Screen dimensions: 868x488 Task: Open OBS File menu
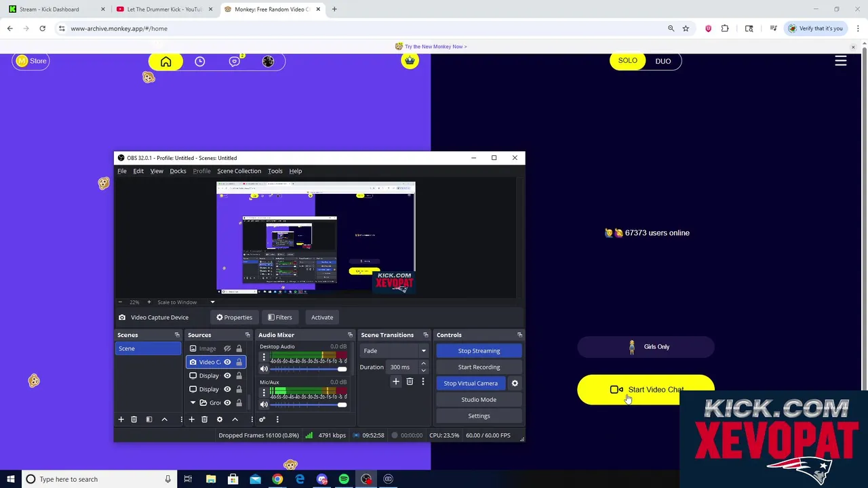click(122, 171)
